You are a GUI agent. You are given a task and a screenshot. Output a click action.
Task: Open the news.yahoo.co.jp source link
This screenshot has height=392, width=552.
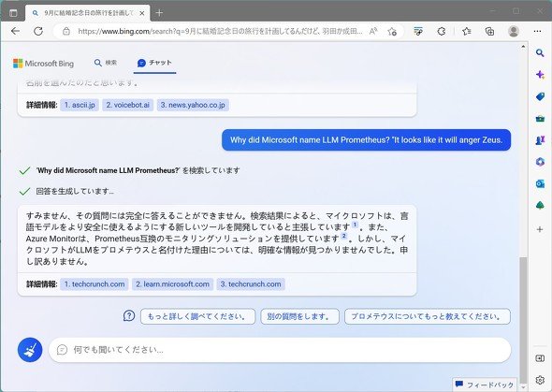point(193,105)
